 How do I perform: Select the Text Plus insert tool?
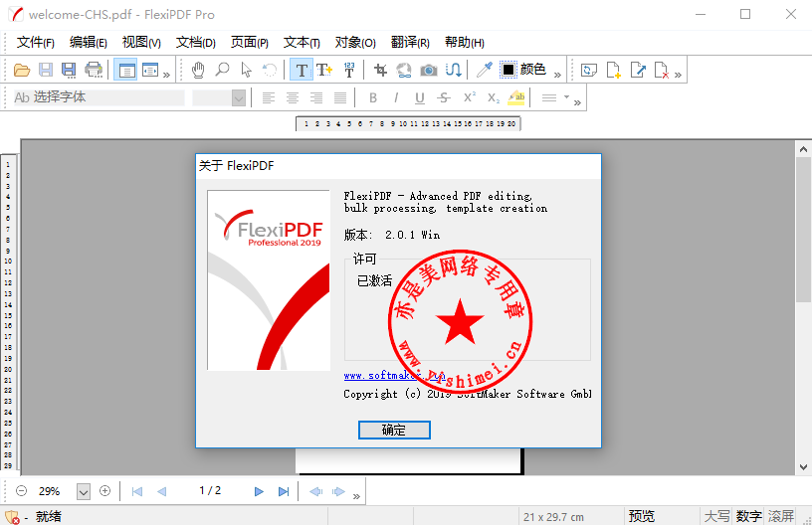click(324, 70)
